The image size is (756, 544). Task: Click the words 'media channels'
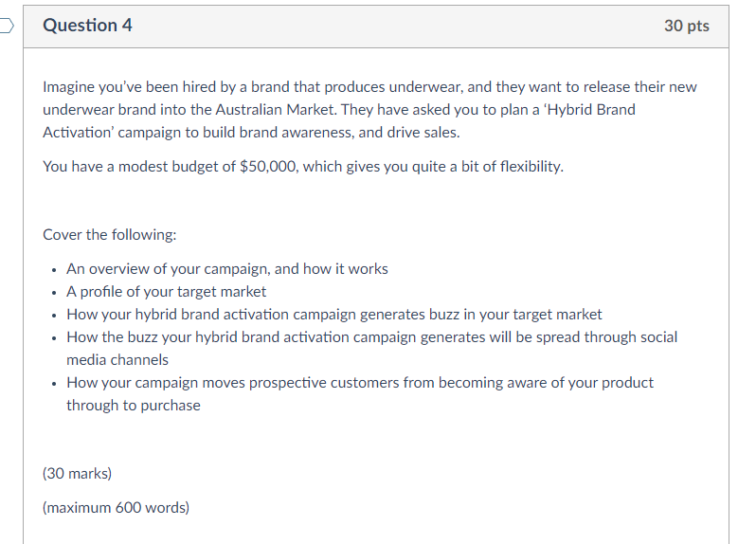point(117,359)
